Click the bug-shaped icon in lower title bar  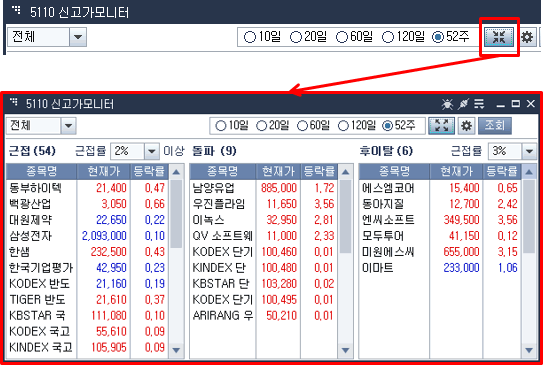pyautogui.click(x=447, y=104)
